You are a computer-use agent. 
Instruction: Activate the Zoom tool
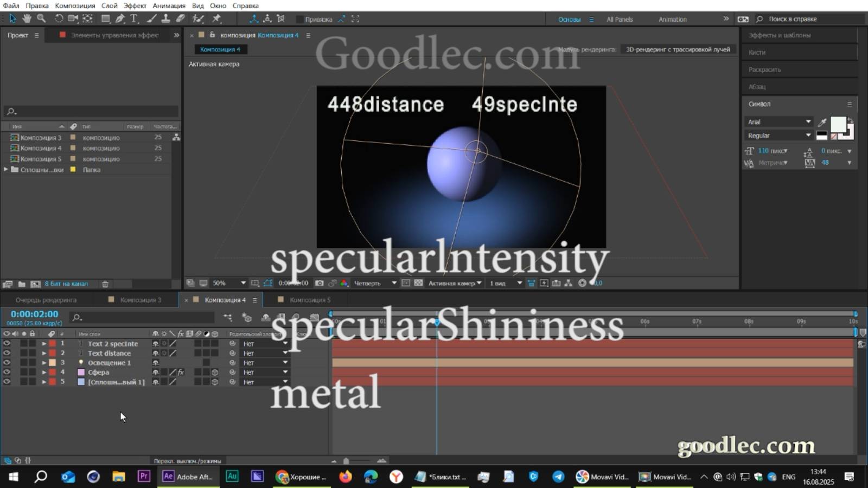41,18
